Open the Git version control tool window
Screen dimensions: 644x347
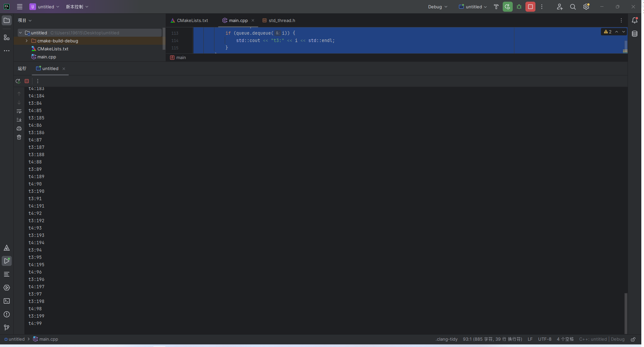pos(7,328)
